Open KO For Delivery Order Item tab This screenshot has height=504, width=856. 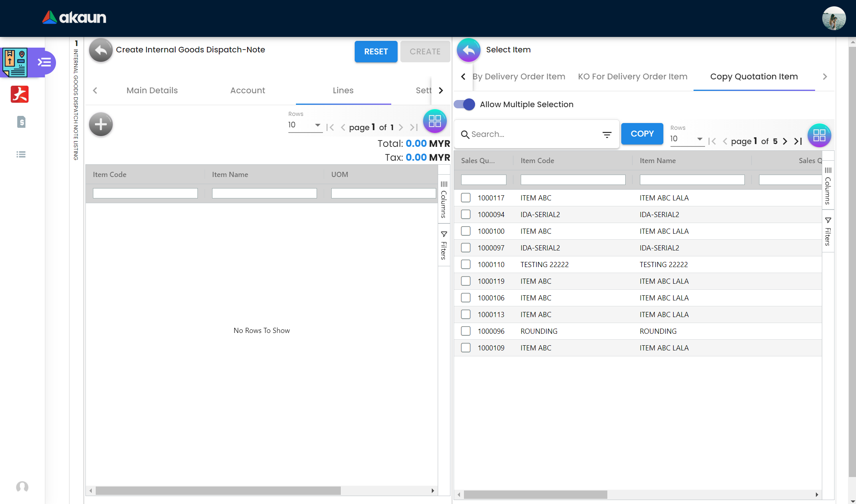(x=632, y=77)
